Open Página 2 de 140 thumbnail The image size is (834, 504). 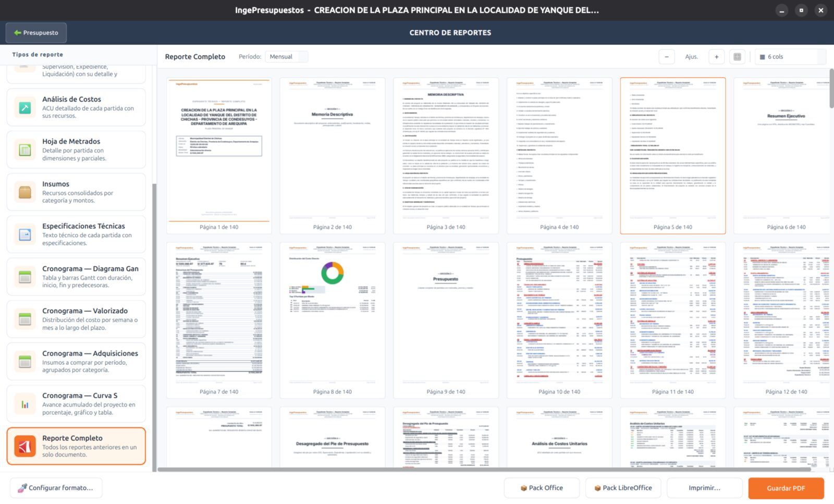coord(333,156)
